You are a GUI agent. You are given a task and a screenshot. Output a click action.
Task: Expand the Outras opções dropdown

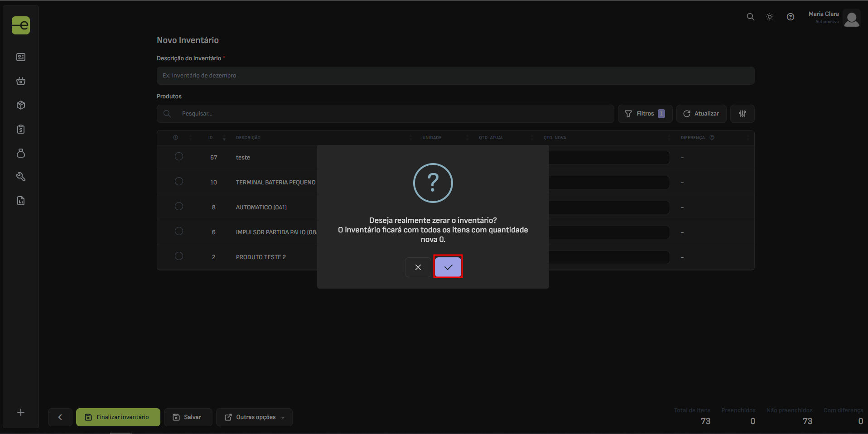click(x=254, y=417)
